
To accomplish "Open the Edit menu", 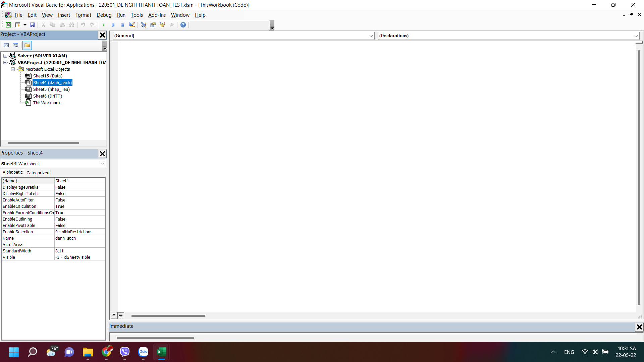I will point(32,15).
